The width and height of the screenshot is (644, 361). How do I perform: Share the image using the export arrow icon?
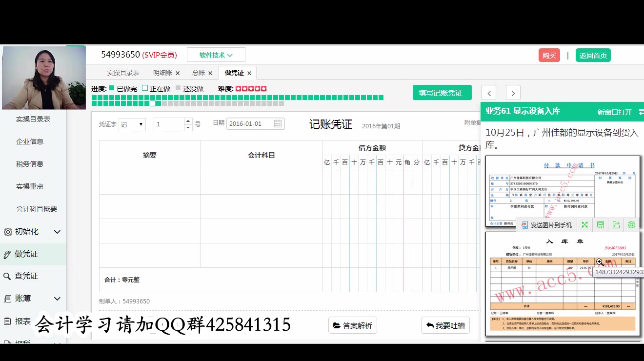tap(616, 224)
